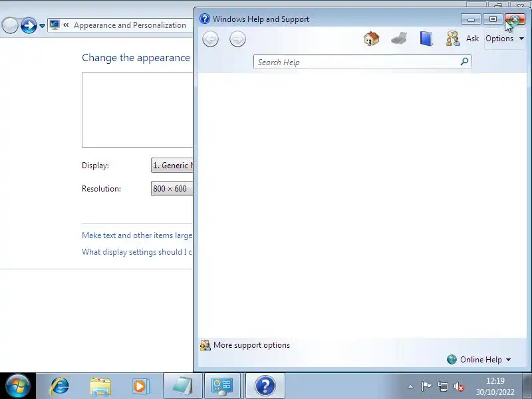Click the network tray icon

tap(442, 386)
